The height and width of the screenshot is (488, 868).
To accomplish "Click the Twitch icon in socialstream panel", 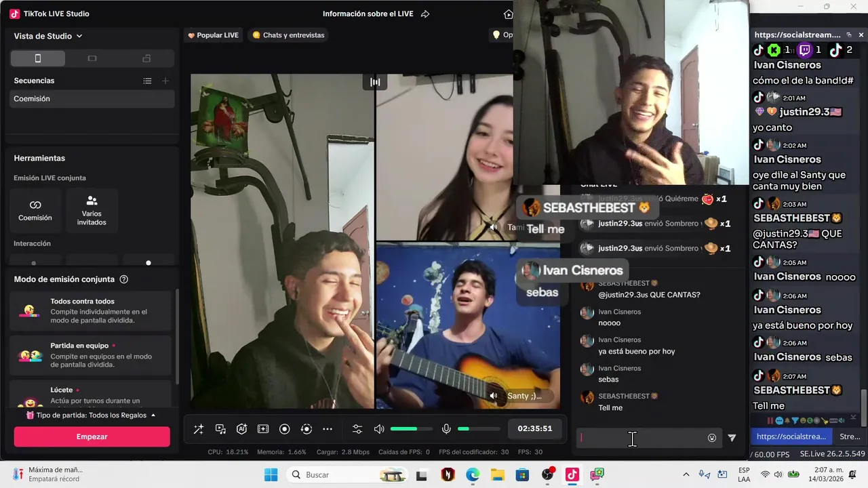I will click(x=805, y=49).
